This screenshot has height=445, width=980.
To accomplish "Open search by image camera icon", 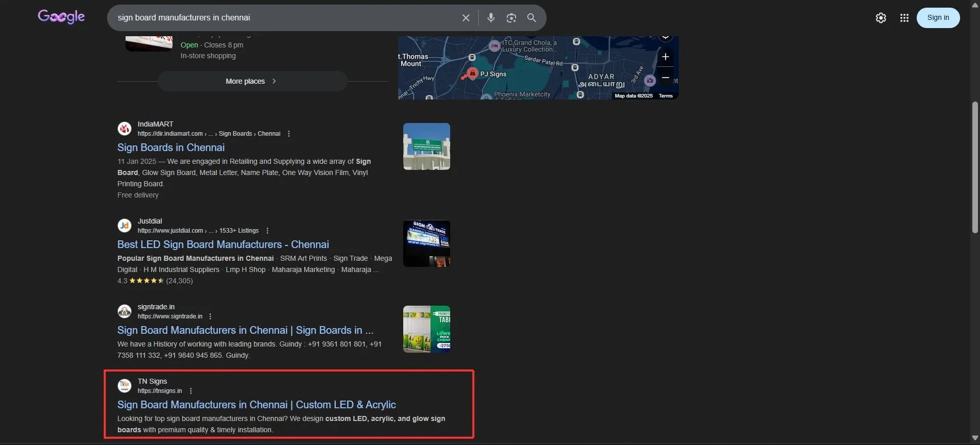I will pyautogui.click(x=511, y=18).
